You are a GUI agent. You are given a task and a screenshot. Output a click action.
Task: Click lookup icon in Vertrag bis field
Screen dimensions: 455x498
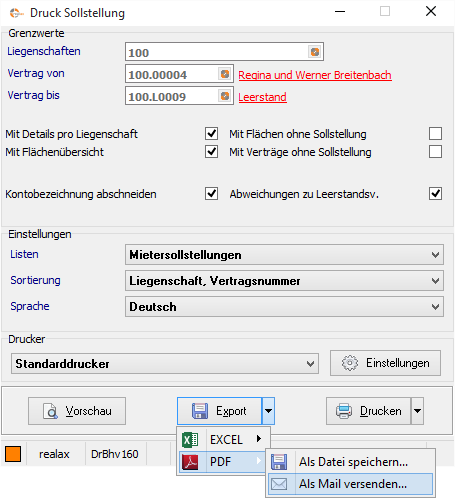coord(225,96)
